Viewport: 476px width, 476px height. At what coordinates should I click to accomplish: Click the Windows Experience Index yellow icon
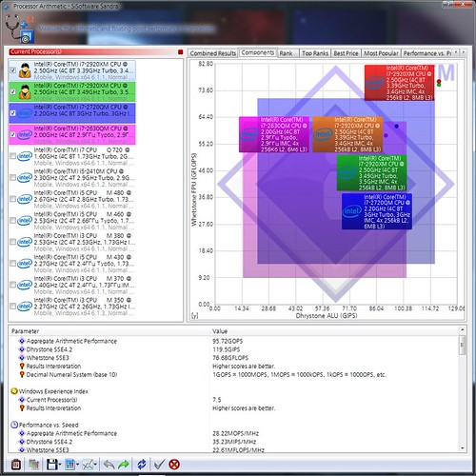click(x=14, y=391)
